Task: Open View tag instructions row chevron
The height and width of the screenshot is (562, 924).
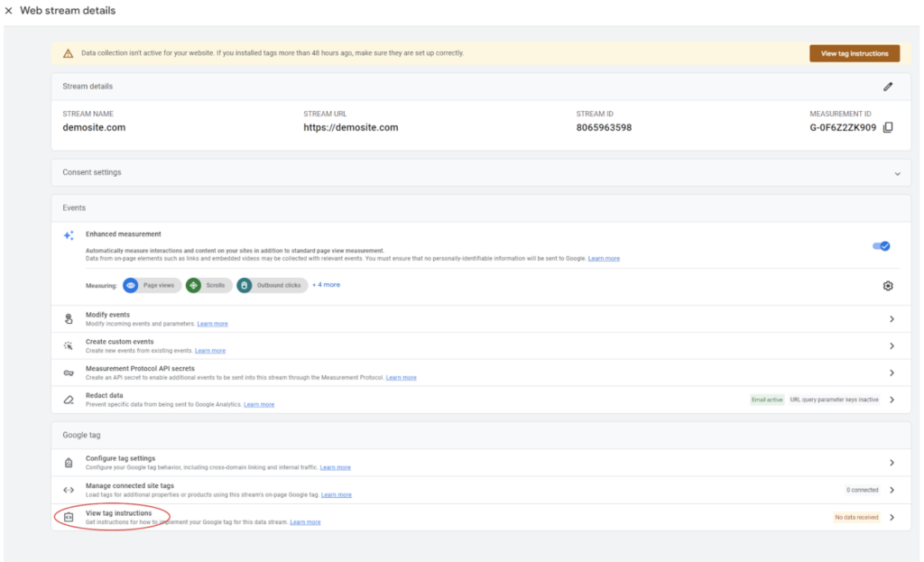Action: click(892, 517)
